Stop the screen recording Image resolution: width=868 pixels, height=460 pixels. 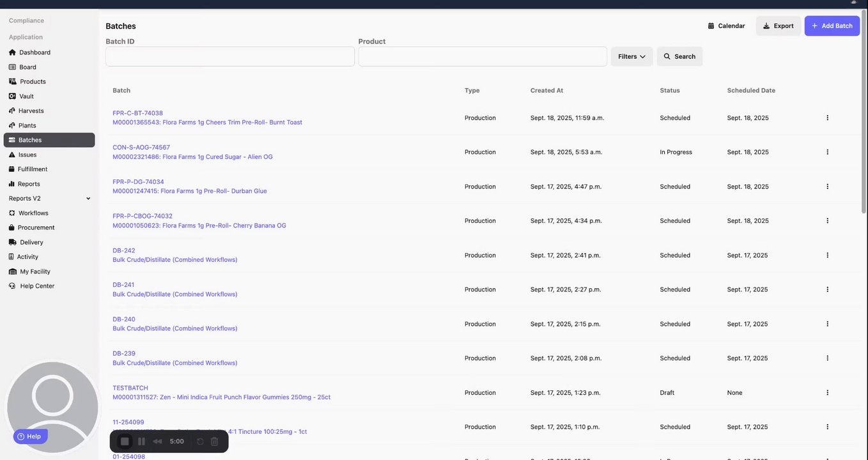[125, 441]
